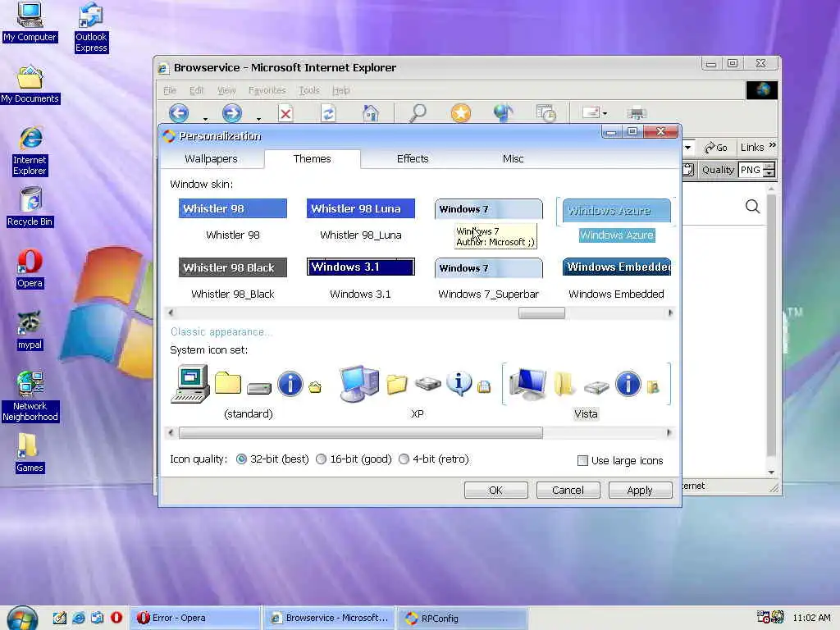The image size is (840, 630).
Task: Click the window skin list left scroll arrow
Action: click(171, 313)
